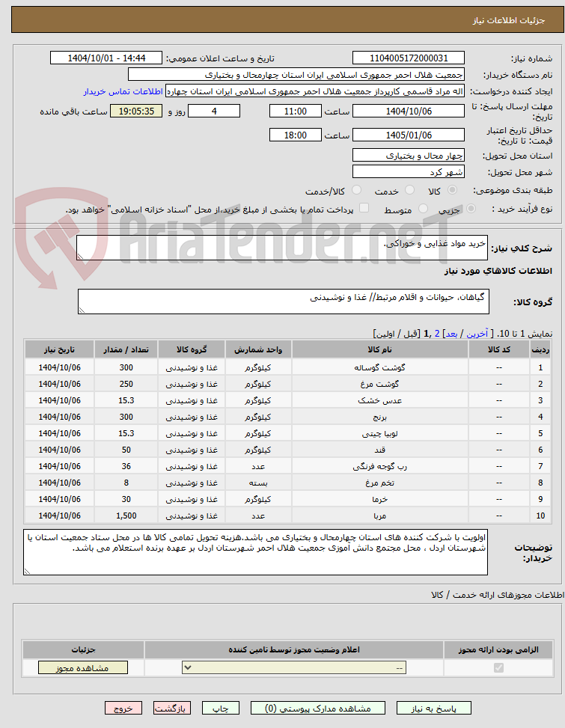Screen dimensions: 565x728
Task: Click the گوشت مرغ item name
Action: pyautogui.click(x=379, y=384)
